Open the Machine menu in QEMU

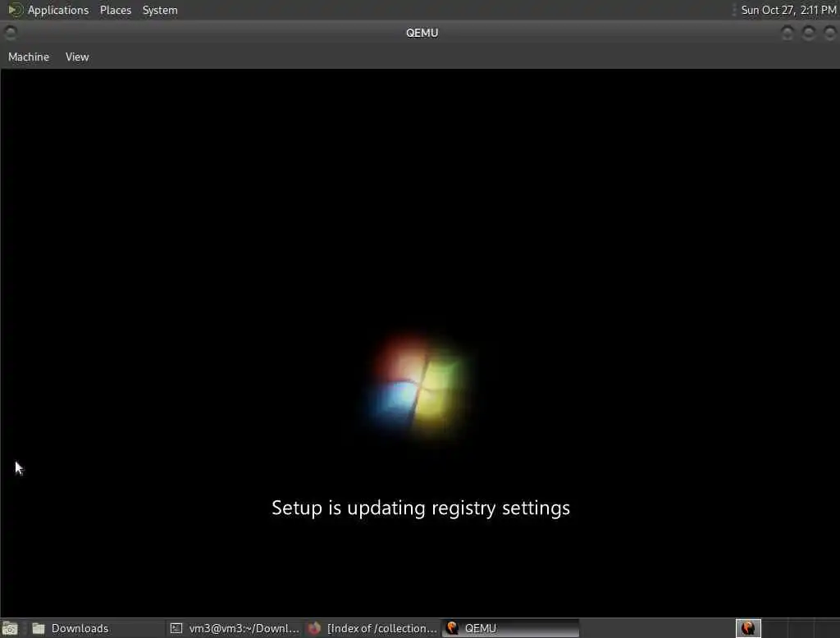click(29, 57)
